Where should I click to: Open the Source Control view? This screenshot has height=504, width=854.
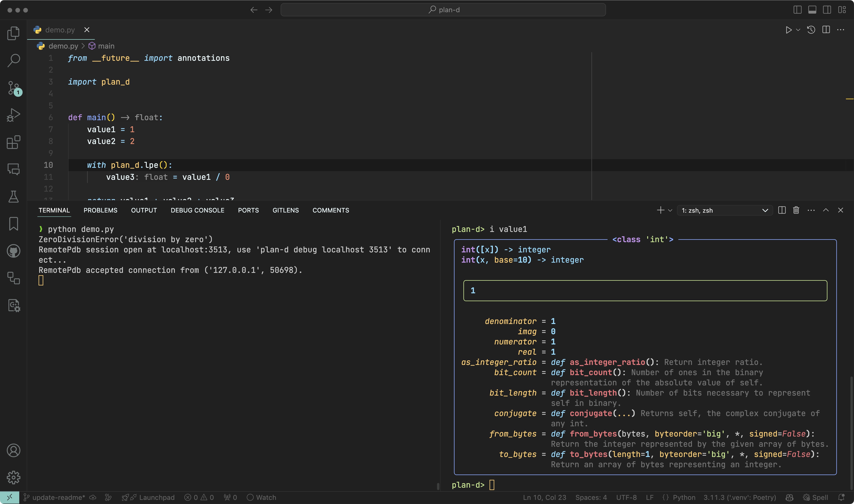coord(14,88)
